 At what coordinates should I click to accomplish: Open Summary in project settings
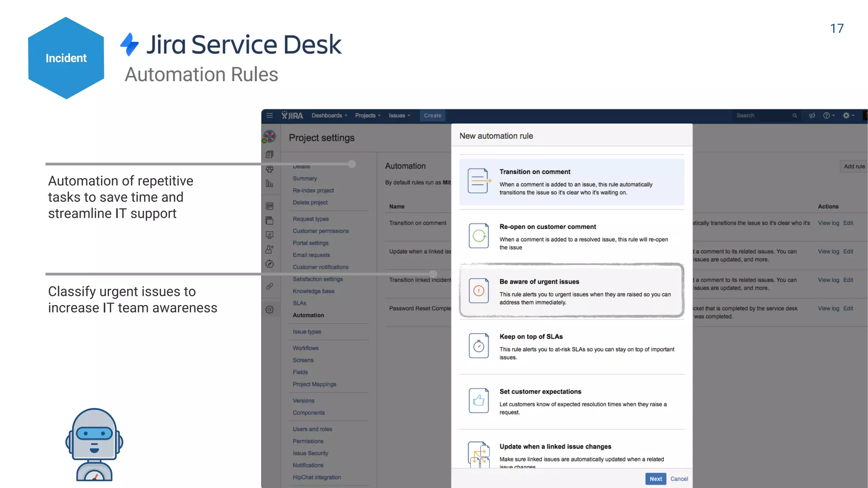pyautogui.click(x=305, y=178)
